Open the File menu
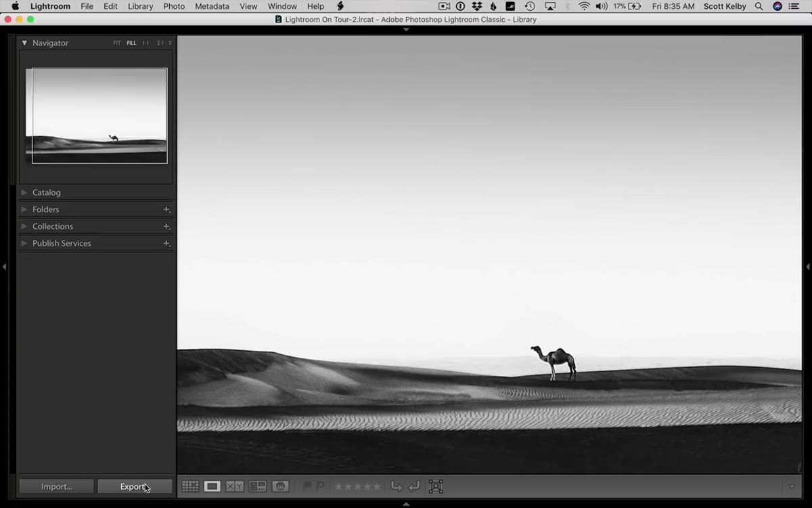Screen dimensions: 812x508 [87, 6]
